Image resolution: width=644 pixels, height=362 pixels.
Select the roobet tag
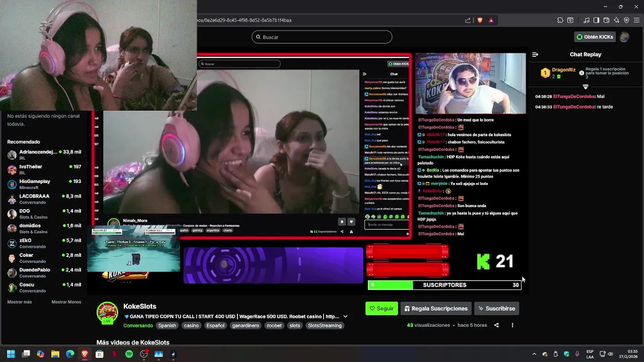tap(274, 325)
